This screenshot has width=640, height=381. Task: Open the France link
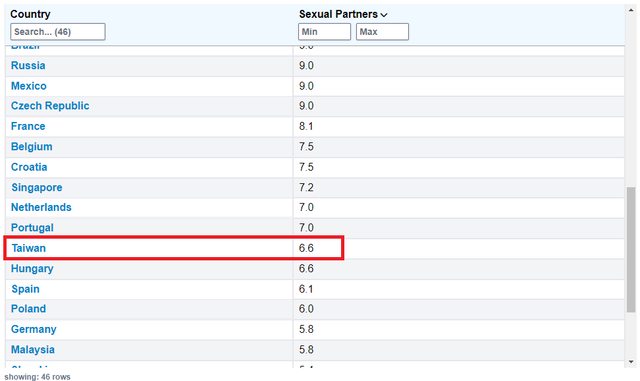(28, 126)
